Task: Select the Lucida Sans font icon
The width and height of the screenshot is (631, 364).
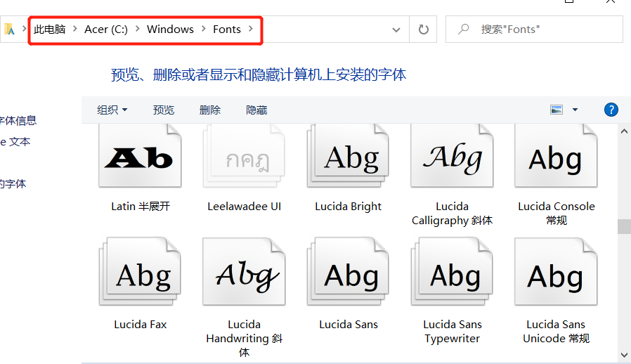Action: click(x=348, y=271)
